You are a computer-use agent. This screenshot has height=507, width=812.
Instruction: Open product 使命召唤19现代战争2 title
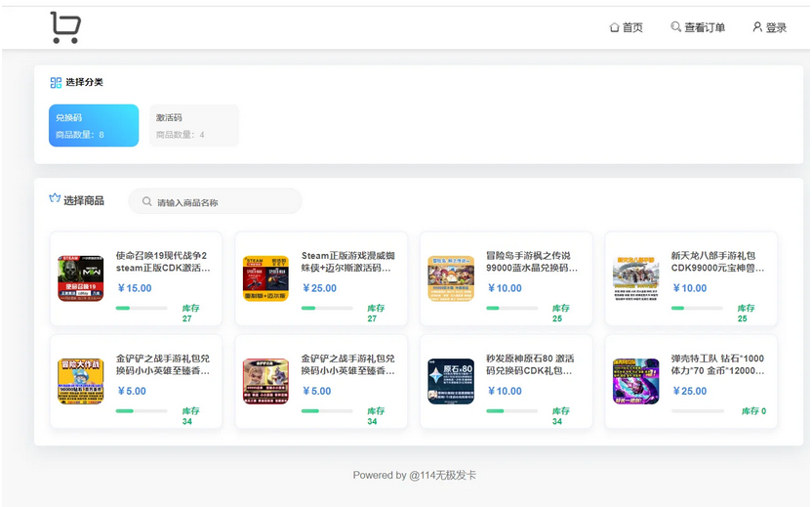tap(163, 262)
